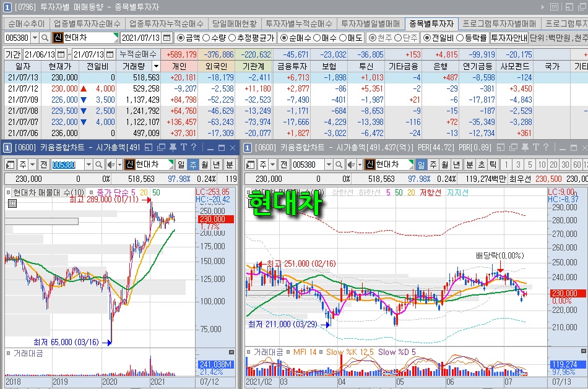Click 현대차 매물대 수(10) indicator label in left chart
This screenshot has height=389, width=588.
[49, 192]
